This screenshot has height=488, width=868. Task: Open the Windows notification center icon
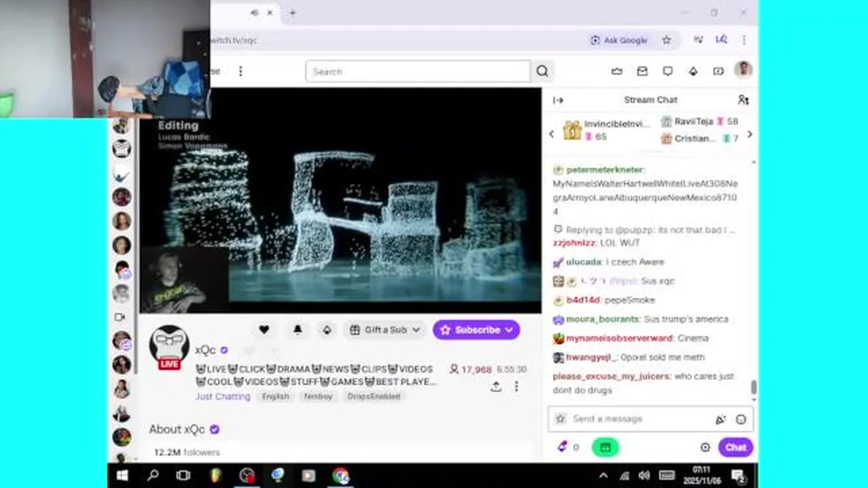[738, 476]
